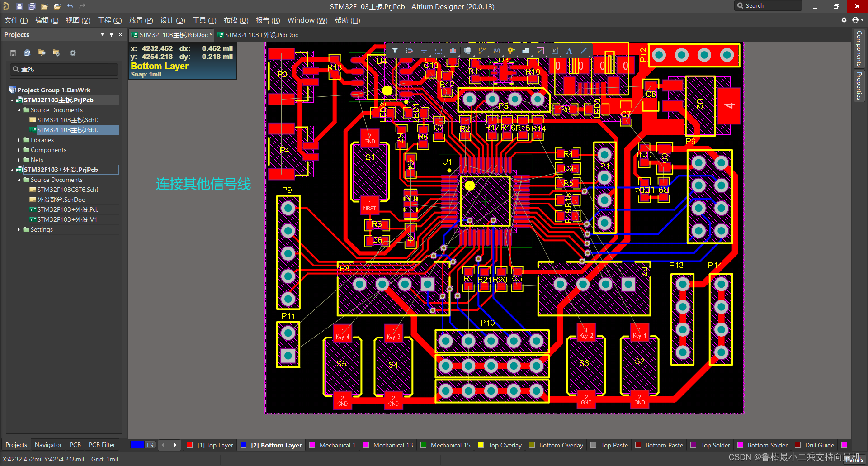868x466 pixels.
Task: Expand the Settings folder
Action: coord(19,230)
